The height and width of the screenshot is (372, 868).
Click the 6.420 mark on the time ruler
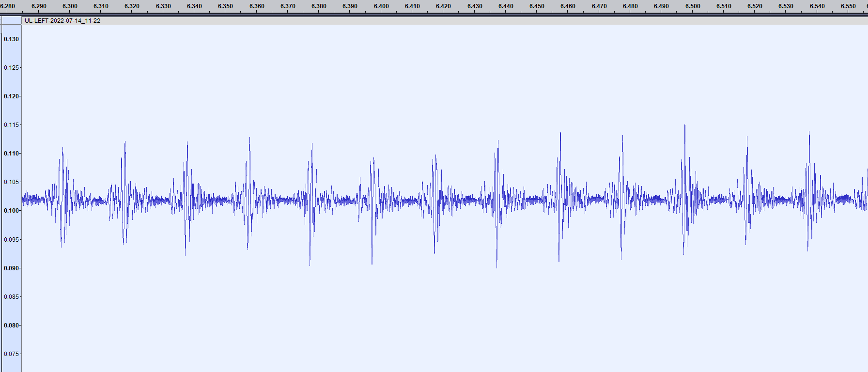tap(443, 6)
